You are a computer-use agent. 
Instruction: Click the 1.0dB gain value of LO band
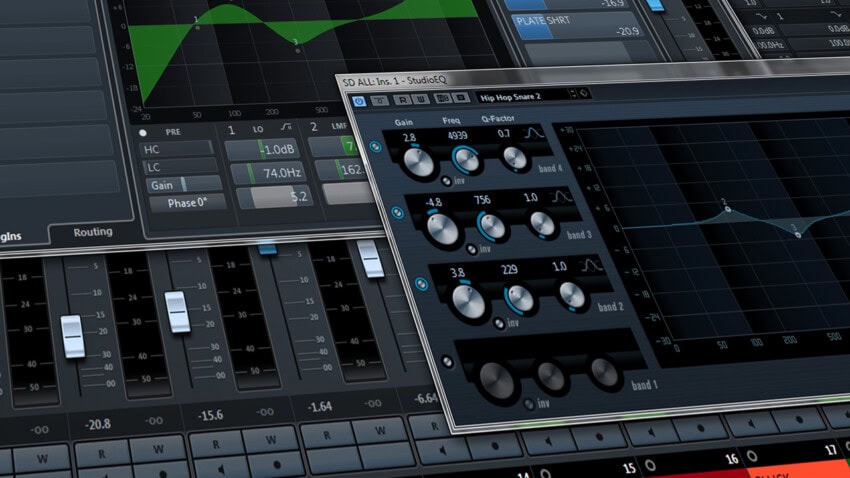click(261, 150)
